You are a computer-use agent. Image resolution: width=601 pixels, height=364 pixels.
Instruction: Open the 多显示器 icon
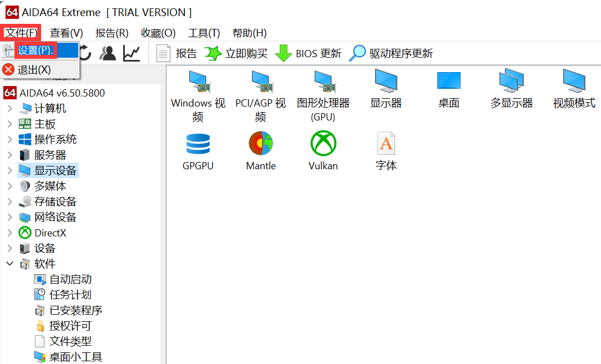click(511, 82)
